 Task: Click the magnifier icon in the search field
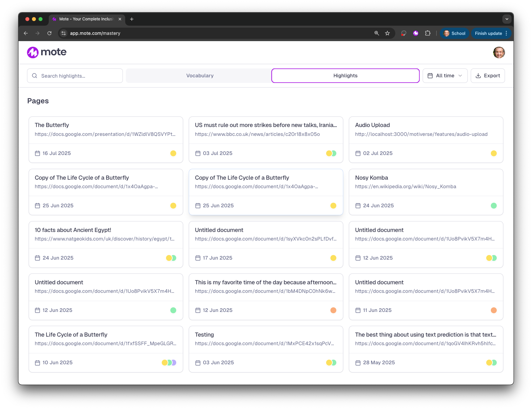click(35, 76)
